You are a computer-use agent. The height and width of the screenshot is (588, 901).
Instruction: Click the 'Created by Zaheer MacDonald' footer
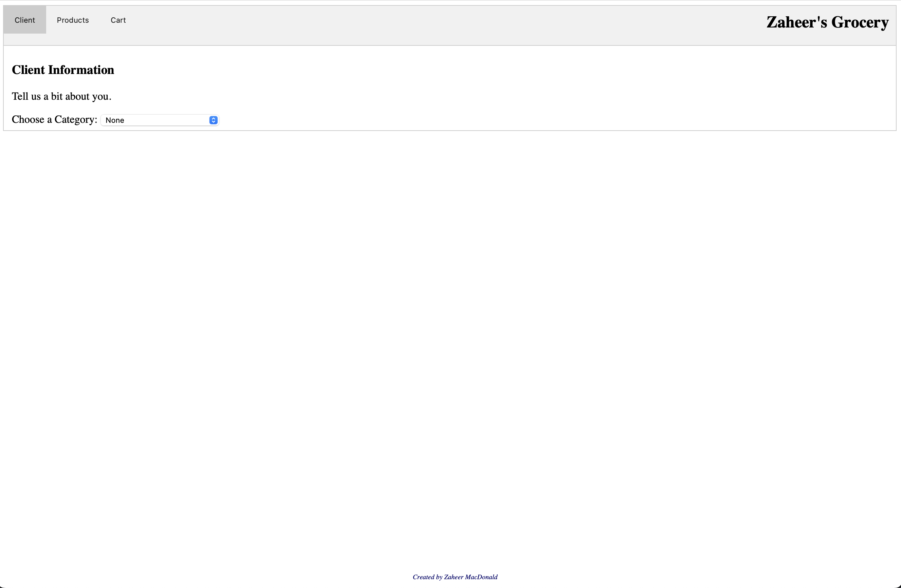coord(455,577)
